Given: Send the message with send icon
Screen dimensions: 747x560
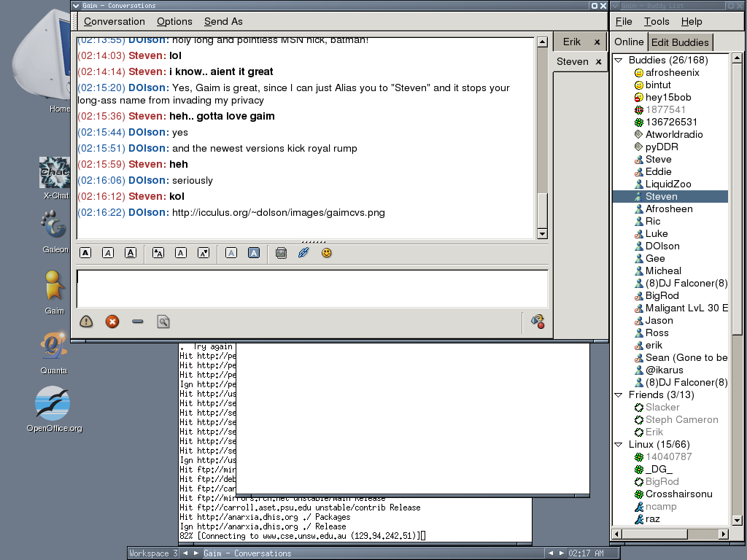Looking at the screenshot, I should coord(538,322).
